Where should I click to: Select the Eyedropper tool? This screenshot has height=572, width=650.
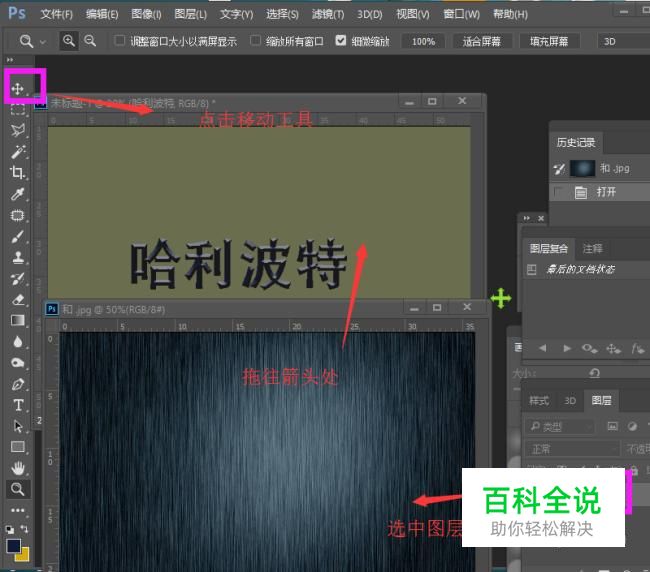[17, 194]
